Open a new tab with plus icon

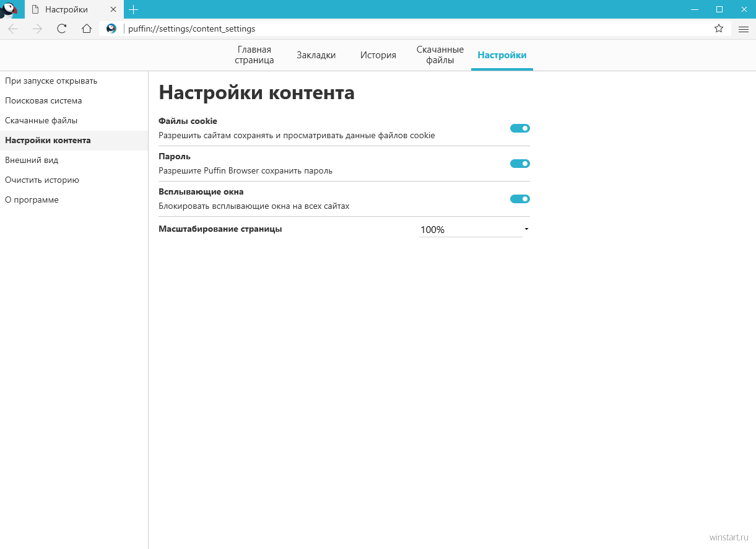(133, 9)
